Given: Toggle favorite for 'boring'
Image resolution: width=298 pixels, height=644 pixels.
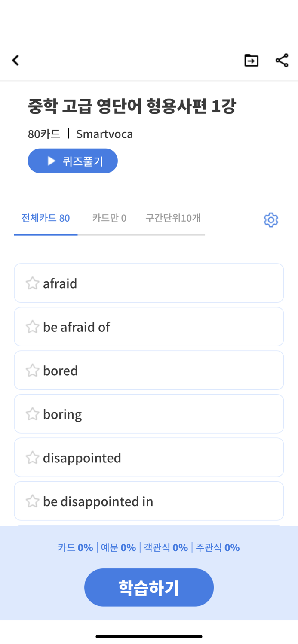Looking at the screenshot, I should (32, 413).
